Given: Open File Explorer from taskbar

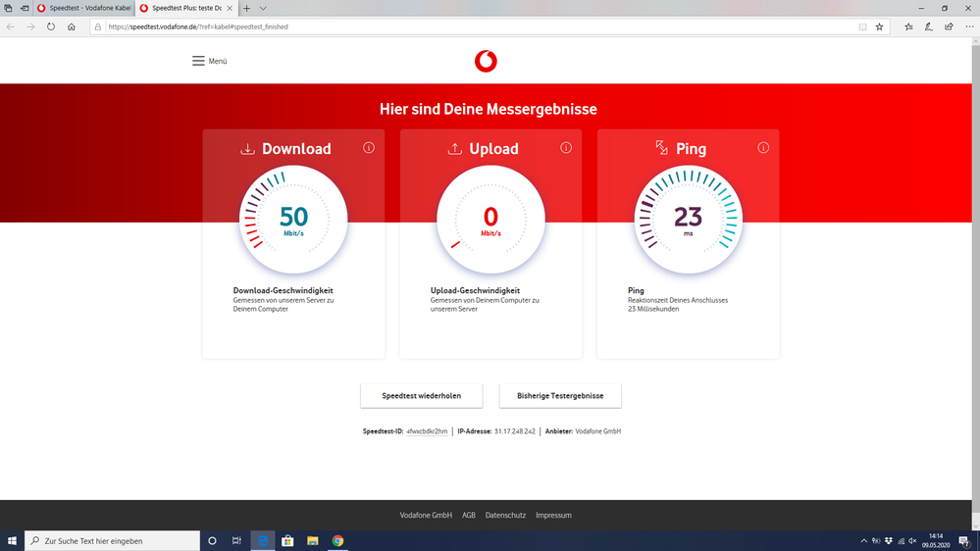Looking at the screenshot, I should click(x=313, y=541).
